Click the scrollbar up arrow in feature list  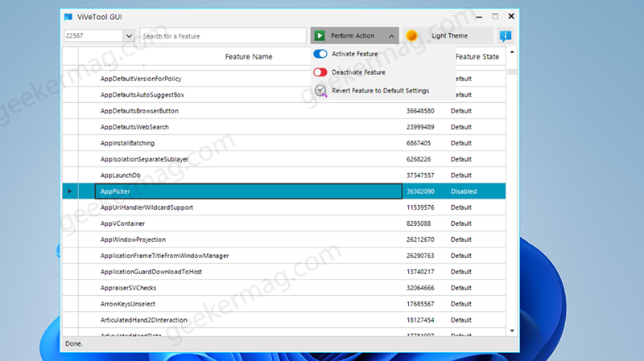[x=512, y=52]
